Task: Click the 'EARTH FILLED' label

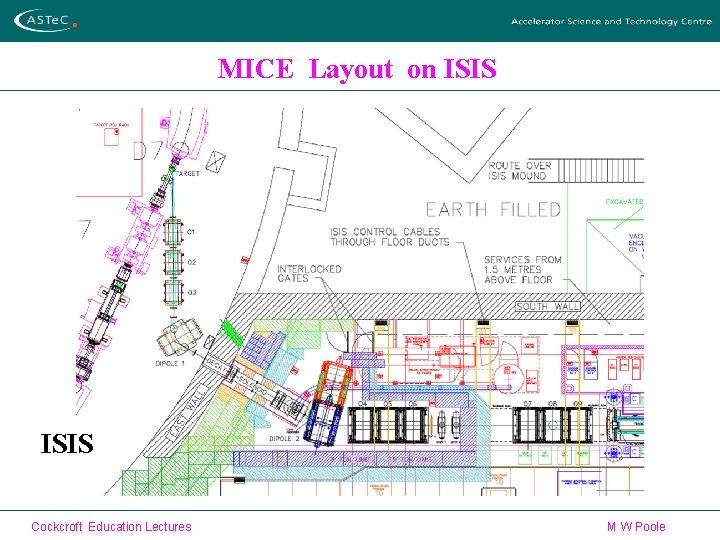Action: (x=493, y=209)
